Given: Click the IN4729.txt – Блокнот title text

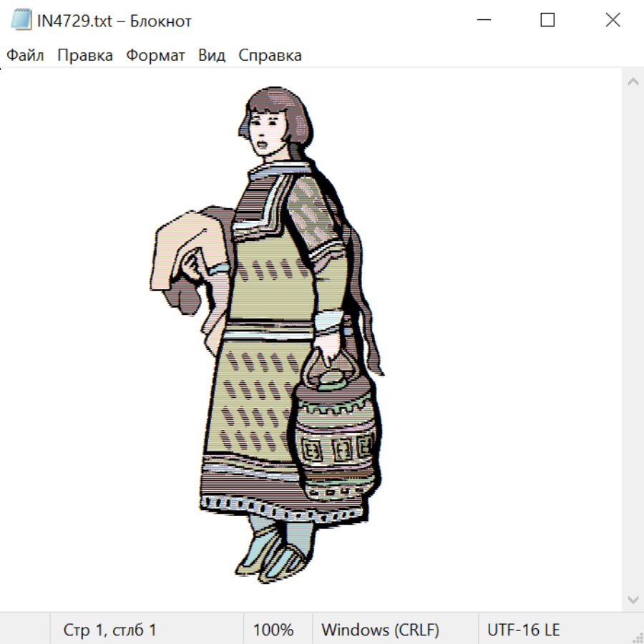Looking at the screenshot, I should 114,21.
